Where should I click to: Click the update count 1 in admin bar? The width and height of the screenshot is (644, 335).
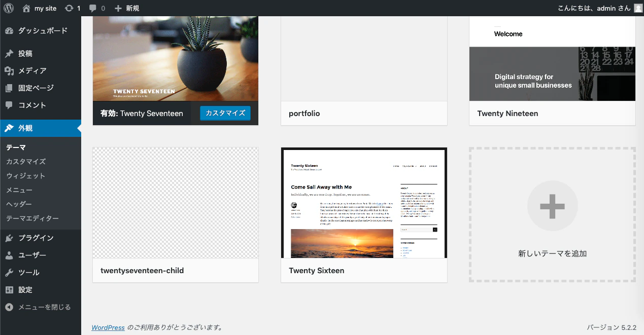[79, 8]
